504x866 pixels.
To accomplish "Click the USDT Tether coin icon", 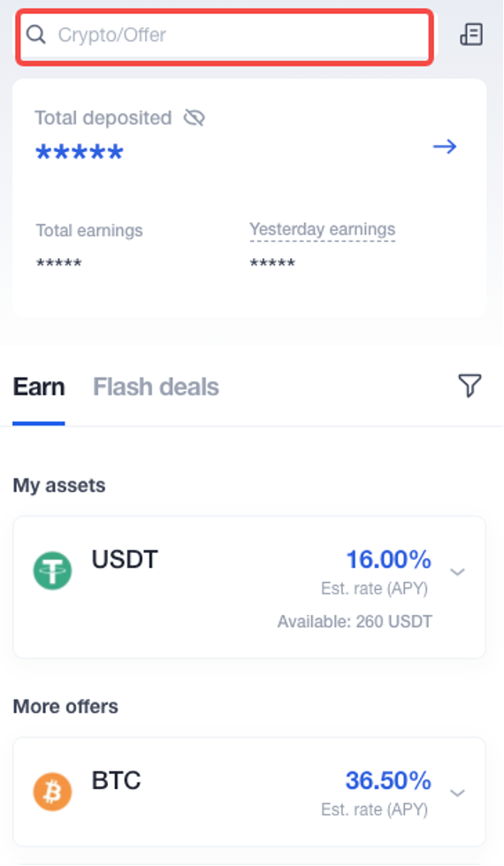I will point(52,571).
